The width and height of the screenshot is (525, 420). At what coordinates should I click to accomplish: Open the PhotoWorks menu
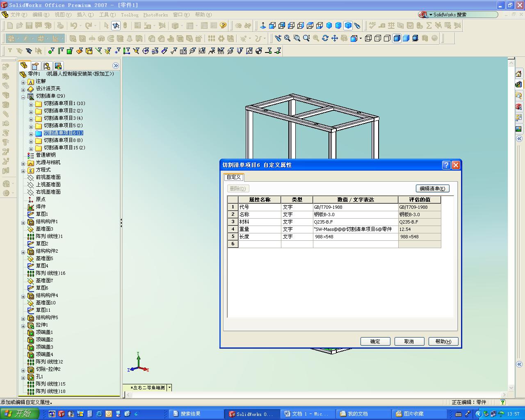coord(155,15)
